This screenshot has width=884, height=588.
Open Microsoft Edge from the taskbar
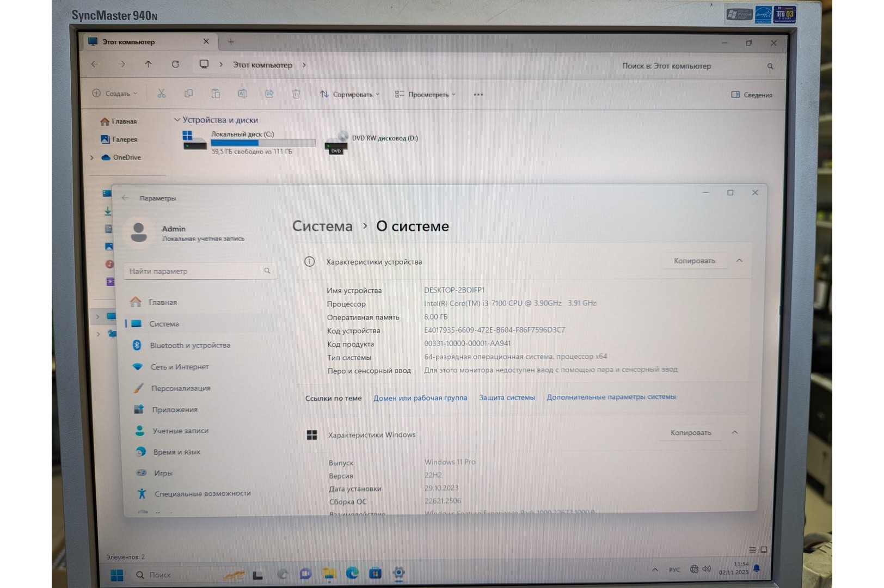pyautogui.click(x=352, y=573)
